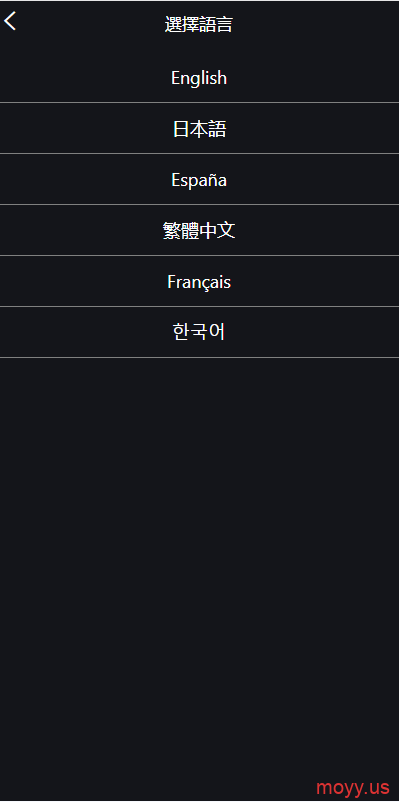Go back using the top-left arrow
This screenshot has height=802, width=399.
pyautogui.click(x=10, y=21)
